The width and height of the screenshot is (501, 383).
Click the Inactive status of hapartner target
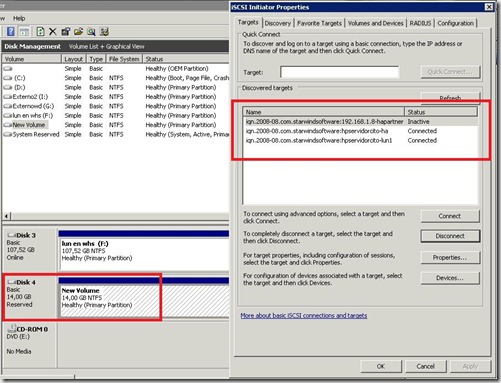[x=419, y=122]
